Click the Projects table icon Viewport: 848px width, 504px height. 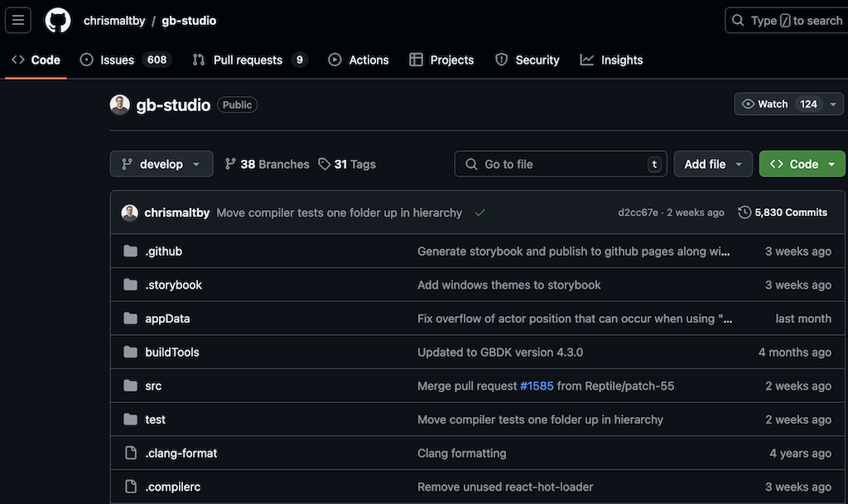416,60
